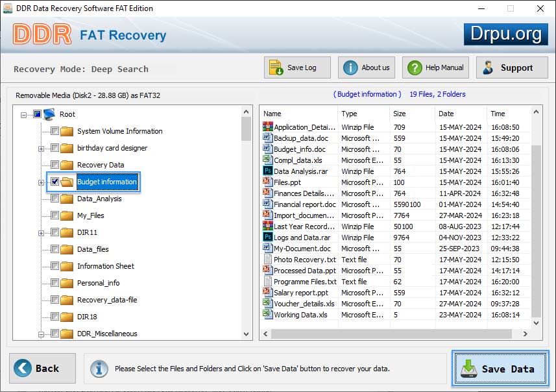556x392 pixels.
Task: Click the Application_Detai... Winzip file icon
Action: pyautogui.click(x=268, y=127)
